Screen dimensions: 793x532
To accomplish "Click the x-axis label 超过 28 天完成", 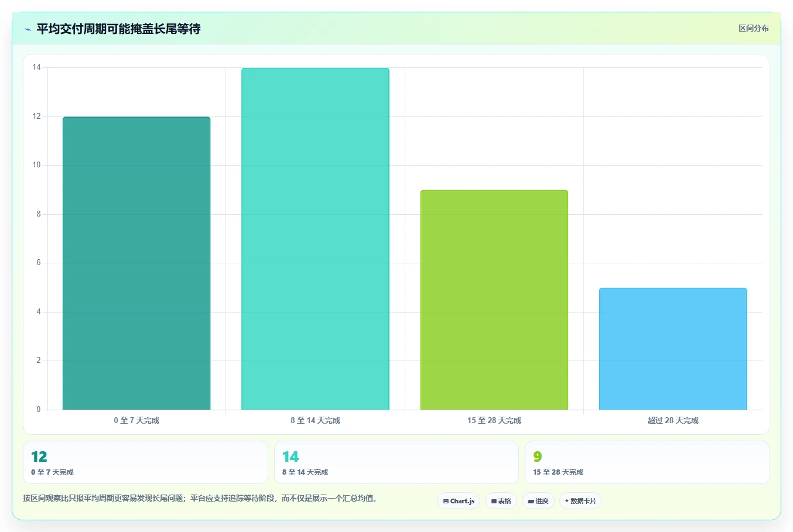I will coord(673,420).
